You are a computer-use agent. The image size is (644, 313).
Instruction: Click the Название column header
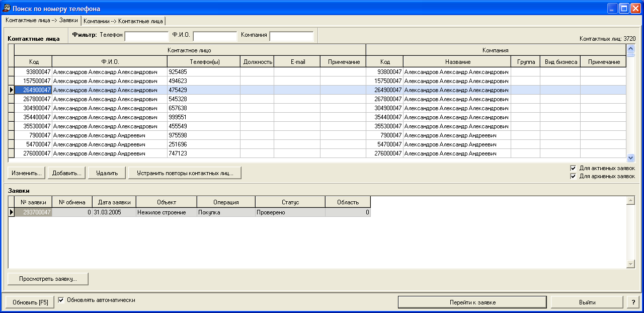coord(457,62)
